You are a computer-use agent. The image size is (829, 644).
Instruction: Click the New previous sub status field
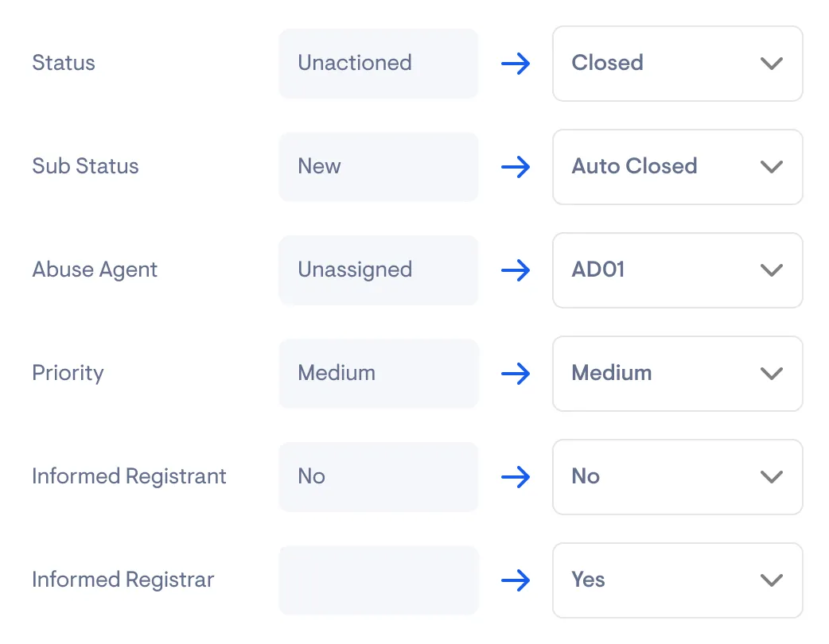pos(378,167)
